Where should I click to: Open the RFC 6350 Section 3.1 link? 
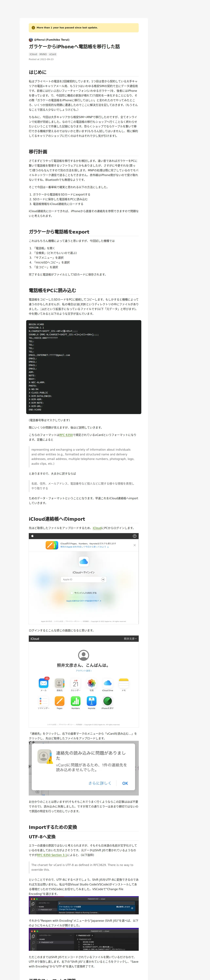coord(52,855)
